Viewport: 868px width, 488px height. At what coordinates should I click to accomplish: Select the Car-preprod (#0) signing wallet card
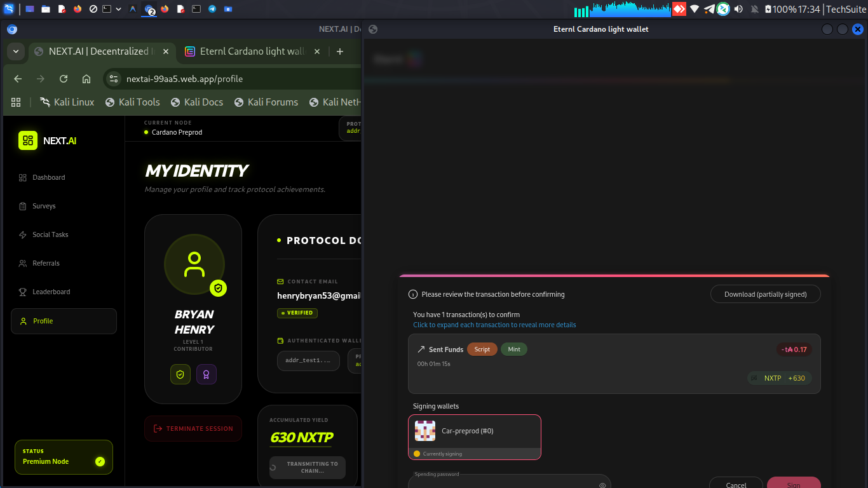point(475,437)
